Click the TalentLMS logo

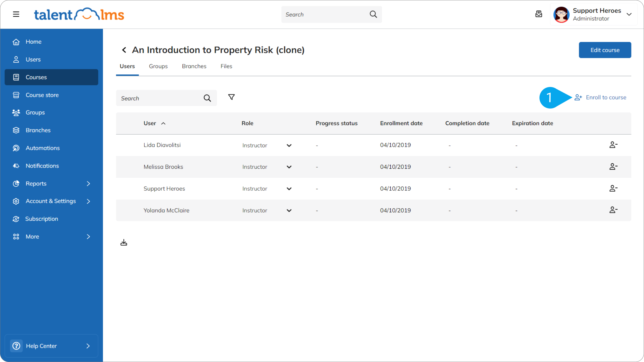(79, 14)
